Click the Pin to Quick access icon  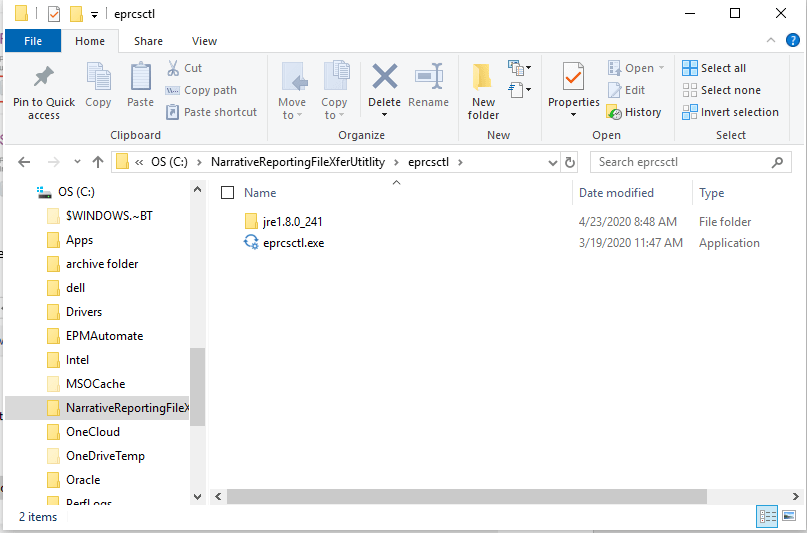click(43, 78)
